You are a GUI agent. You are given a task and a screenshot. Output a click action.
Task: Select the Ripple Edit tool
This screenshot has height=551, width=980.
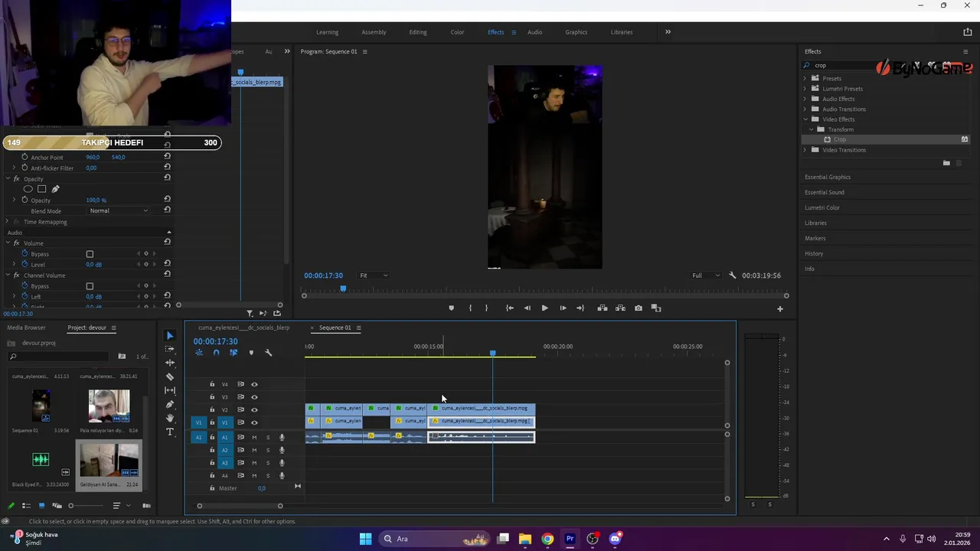[170, 363]
